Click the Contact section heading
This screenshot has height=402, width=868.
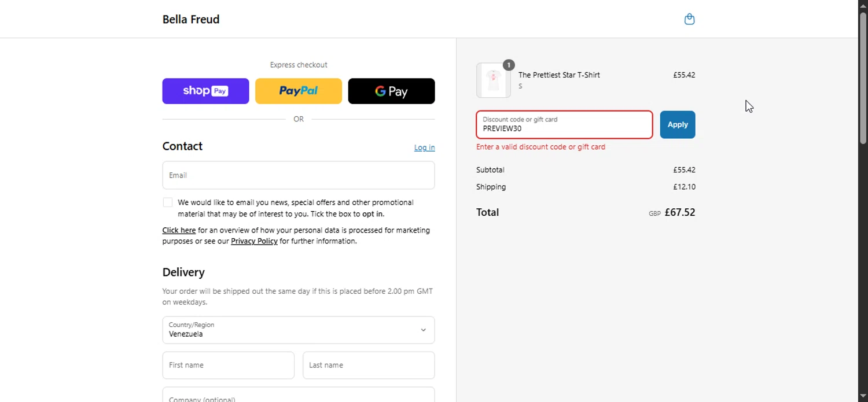182,146
